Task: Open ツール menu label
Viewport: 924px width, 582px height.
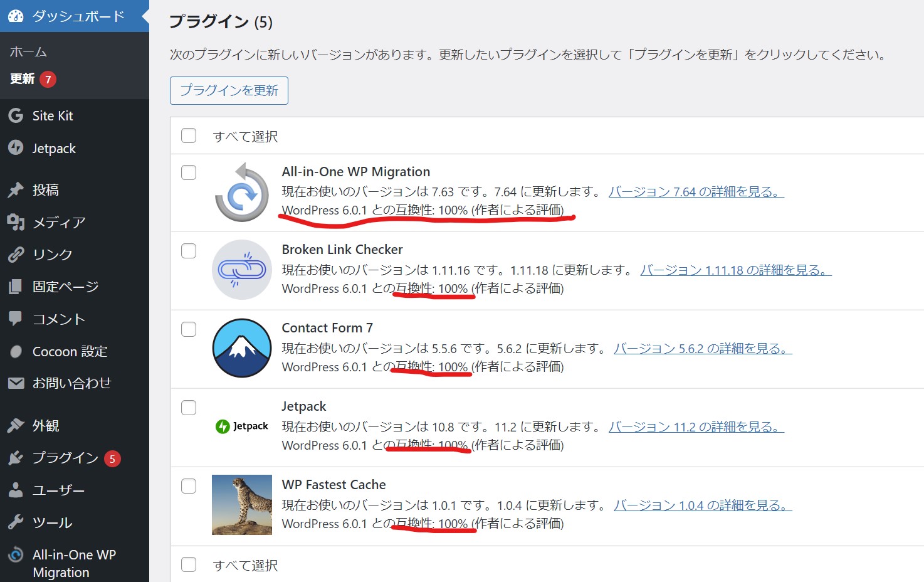Action: [53, 522]
